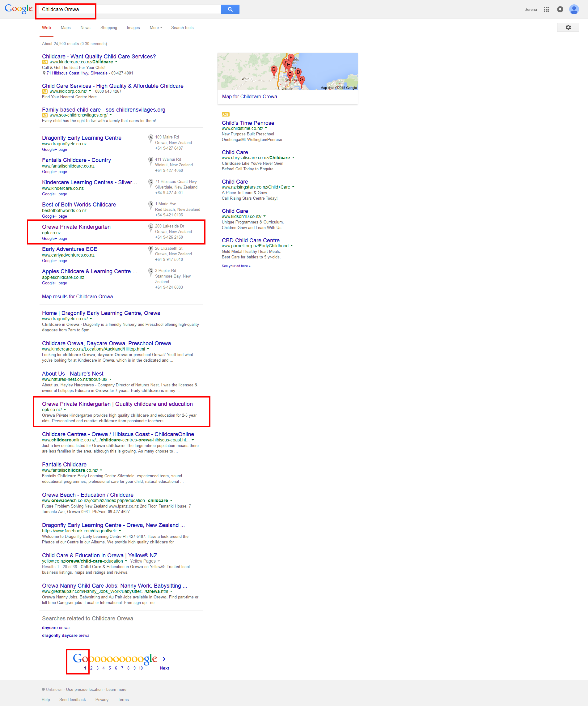
Task: Click the user profile avatar
Action: (573, 9)
